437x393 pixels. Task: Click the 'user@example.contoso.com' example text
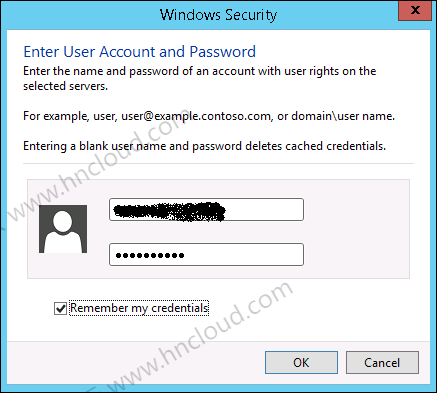click(x=196, y=116)
